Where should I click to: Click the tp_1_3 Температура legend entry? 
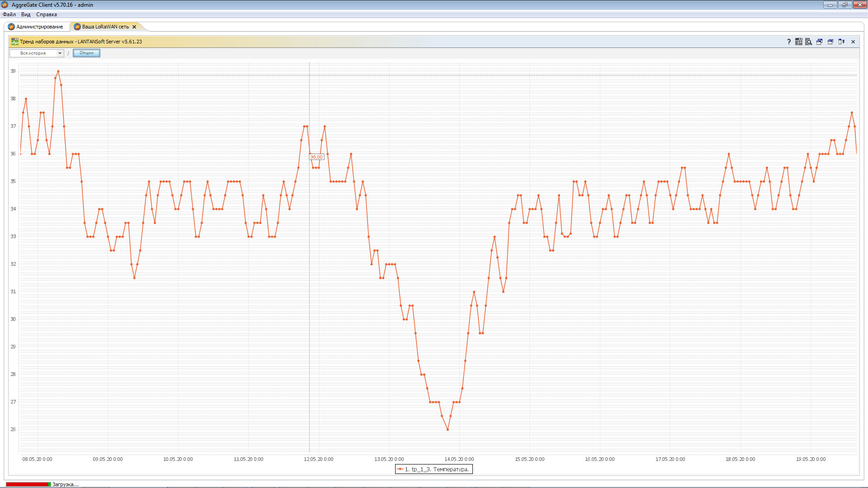(434, 469)
